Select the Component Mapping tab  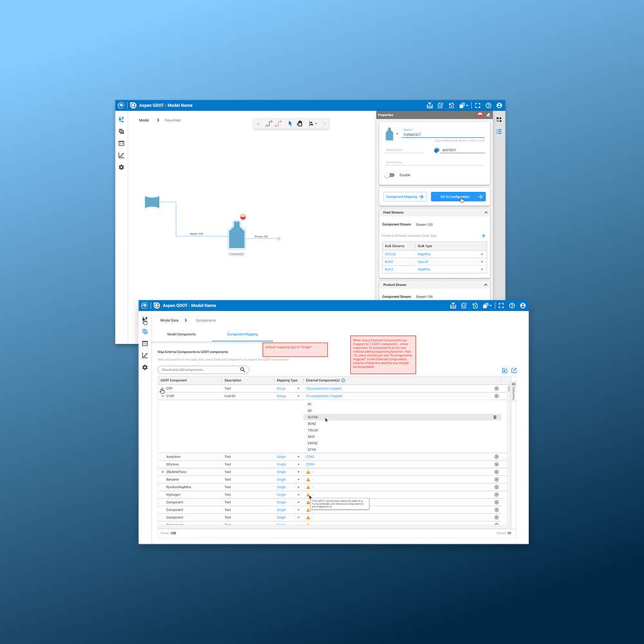[x=242, y=334]
